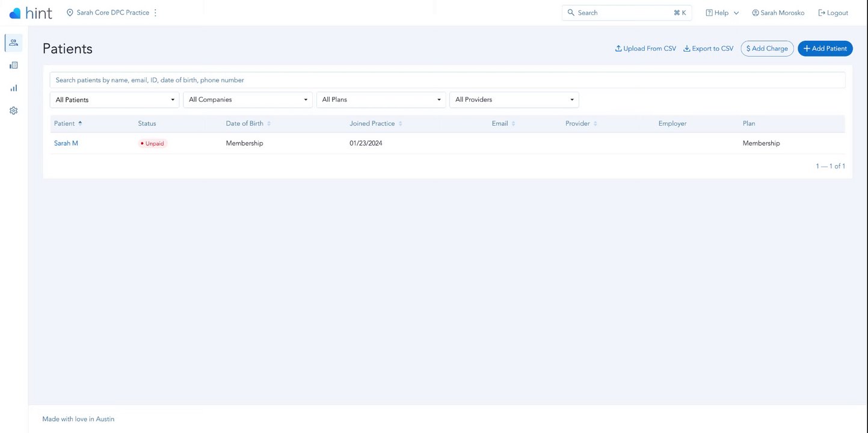Image resolution: width=868 pixels, height=433 pixels.
Task: Focus the top Search field
Action: [x=627, y=13]
